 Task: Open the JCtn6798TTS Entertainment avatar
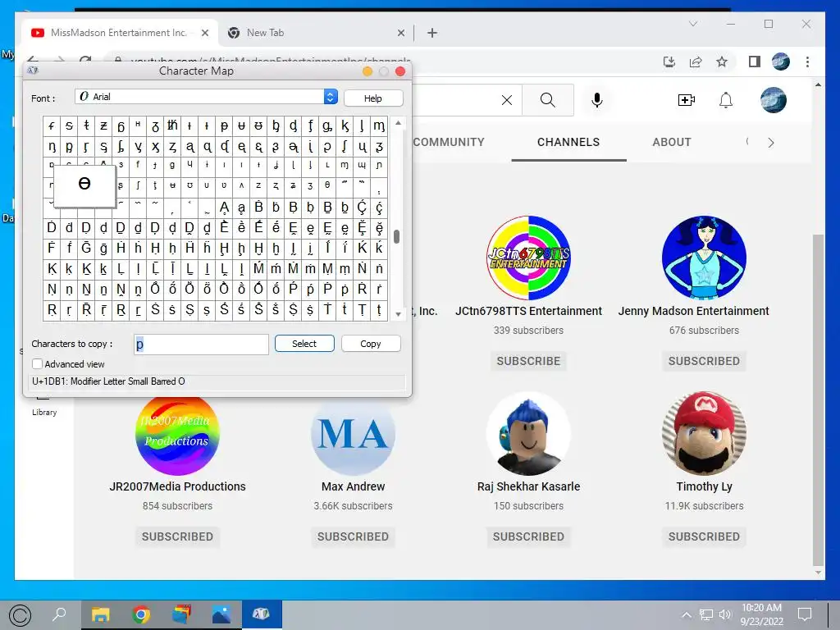click(528, 258)
